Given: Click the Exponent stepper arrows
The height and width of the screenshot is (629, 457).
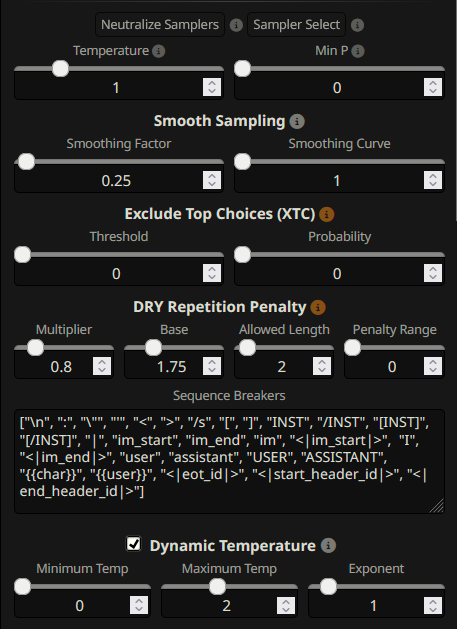Looking at the screenshot, I should coord(433,605).
